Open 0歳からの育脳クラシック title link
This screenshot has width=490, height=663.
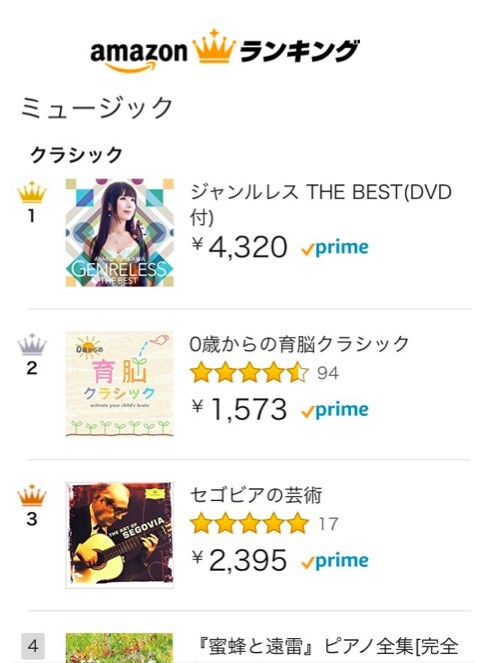coord(299,344)
